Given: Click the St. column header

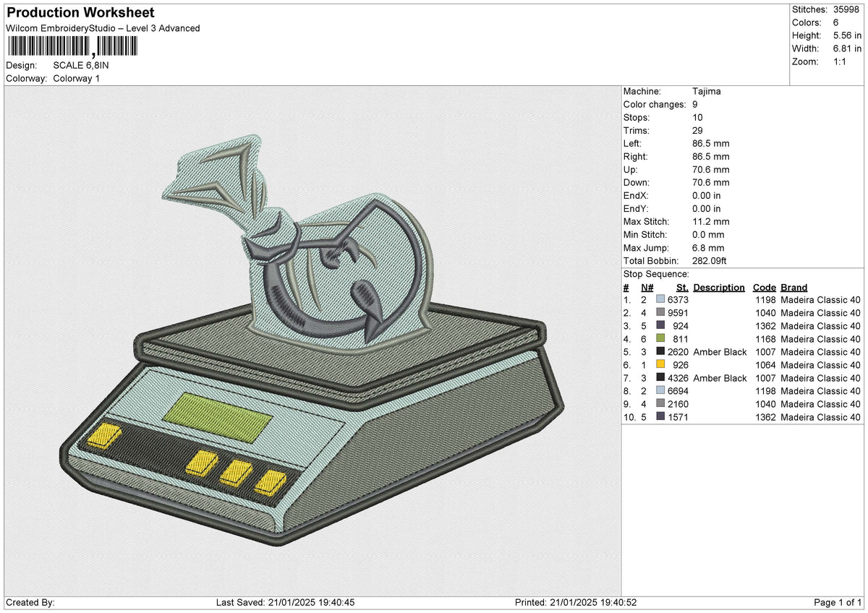Looking at the screenshot, I should click(x=682, y=288).
